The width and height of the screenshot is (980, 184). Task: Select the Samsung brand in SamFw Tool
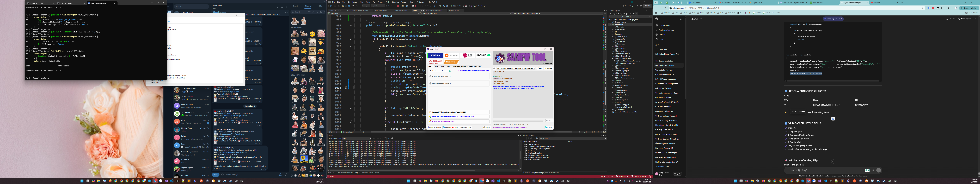(435, 55)
